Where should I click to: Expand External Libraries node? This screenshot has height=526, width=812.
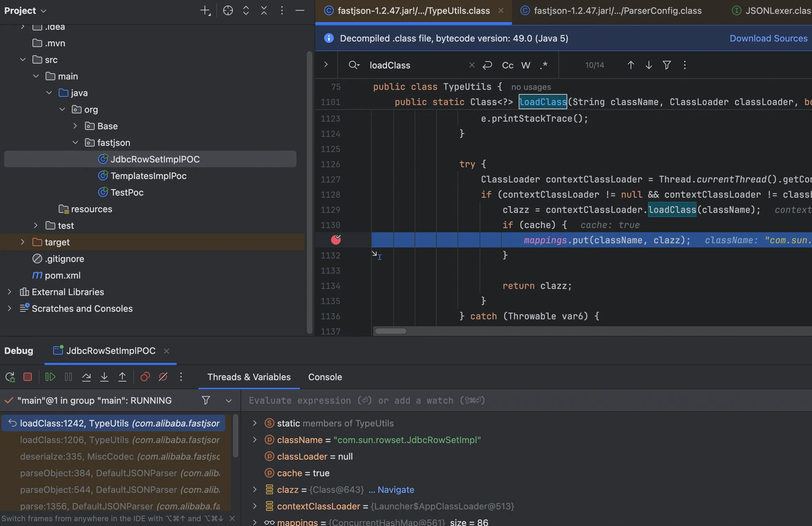[10, 292]
